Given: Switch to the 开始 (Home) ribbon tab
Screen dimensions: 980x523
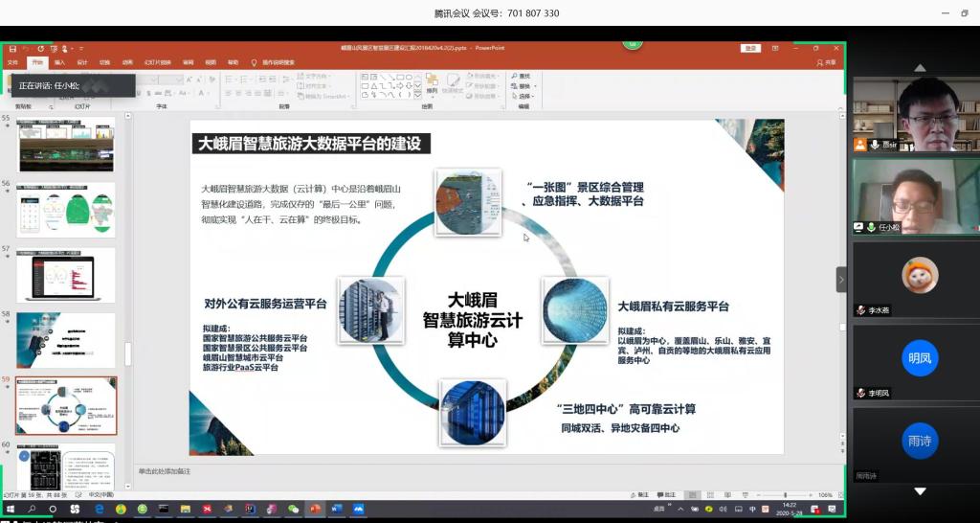Looking at the screenshot, I should pos(37,62).
